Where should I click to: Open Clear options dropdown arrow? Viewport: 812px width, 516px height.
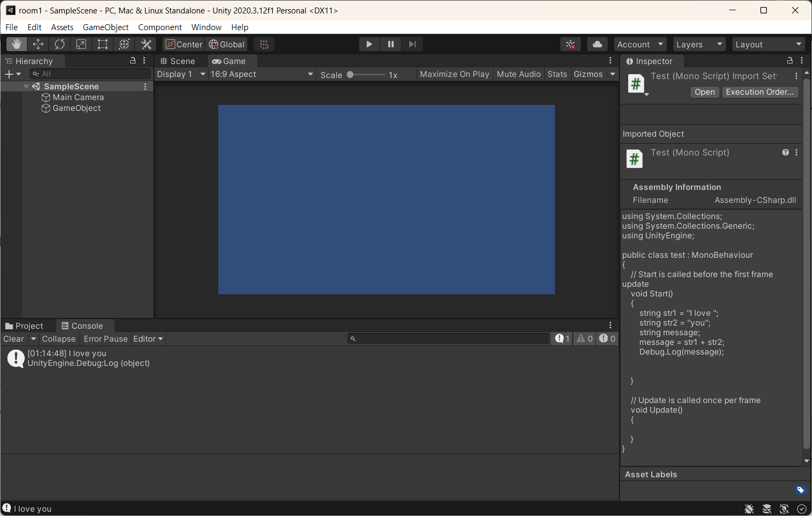33,339
